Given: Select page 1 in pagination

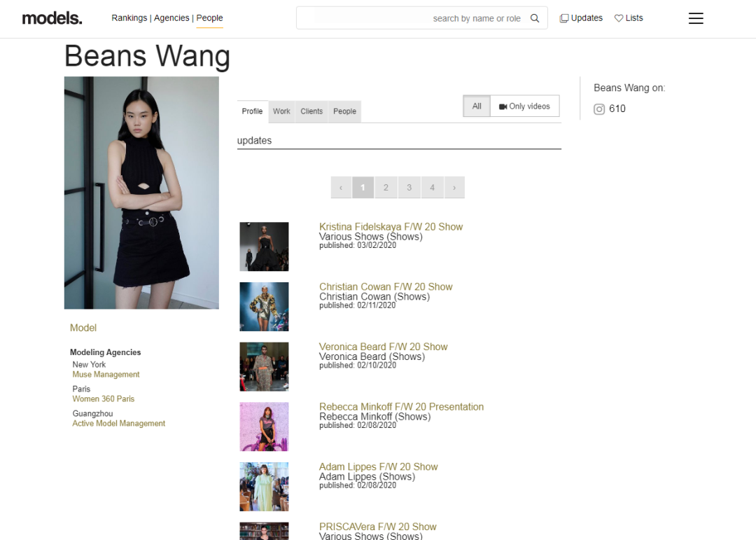Looking at the screenshot, I should [x=363, y=187].
